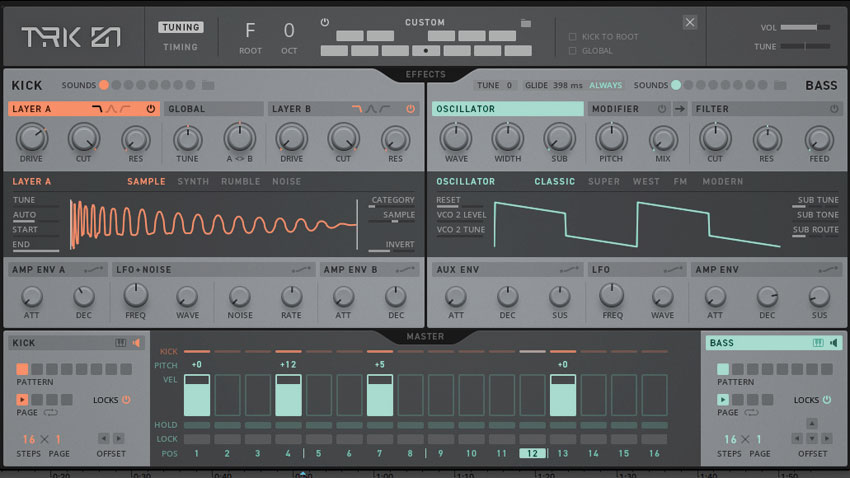Image resolution: width=850 pixels, height=478 pixels.
Task: Toggle Layer B power button
Action: click(410, 109)
